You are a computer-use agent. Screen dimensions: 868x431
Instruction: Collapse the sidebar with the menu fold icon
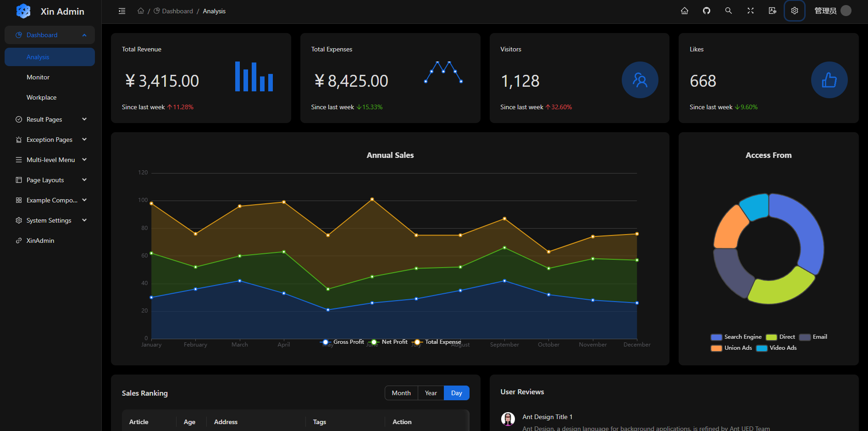(122, 11)
